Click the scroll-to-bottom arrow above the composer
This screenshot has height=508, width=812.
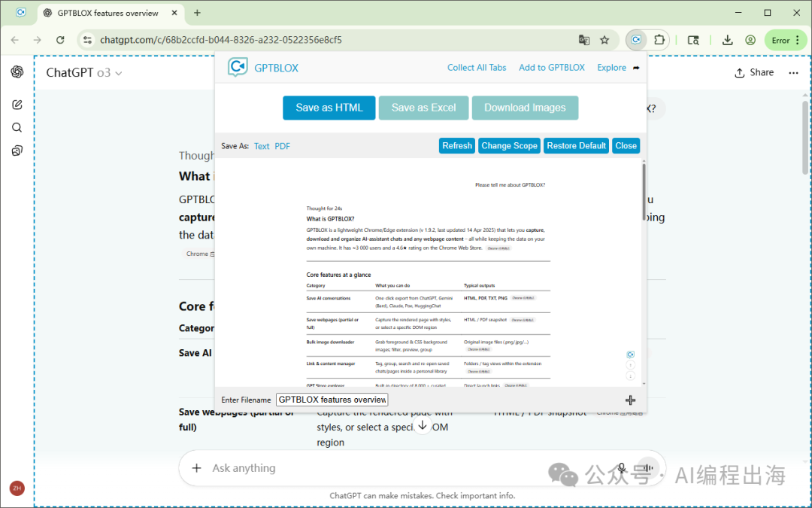(x=423, y=425)
